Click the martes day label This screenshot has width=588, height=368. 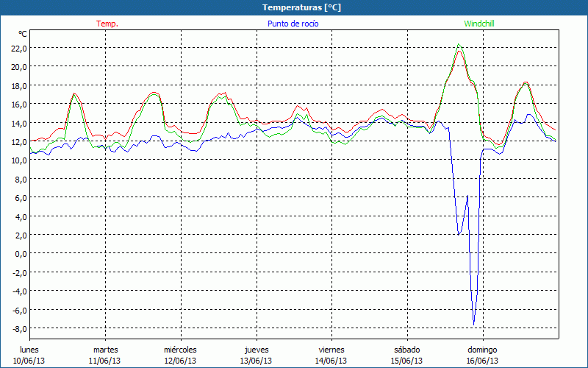point(105,350)
